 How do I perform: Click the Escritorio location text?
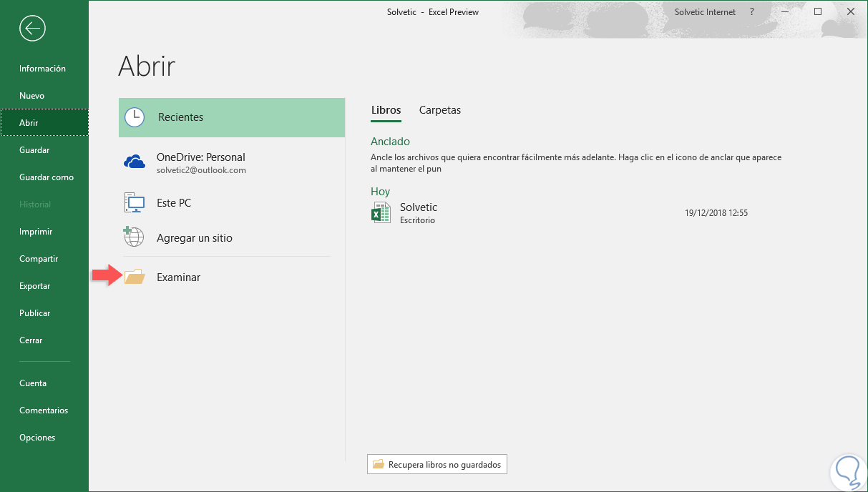pos(417,220)
